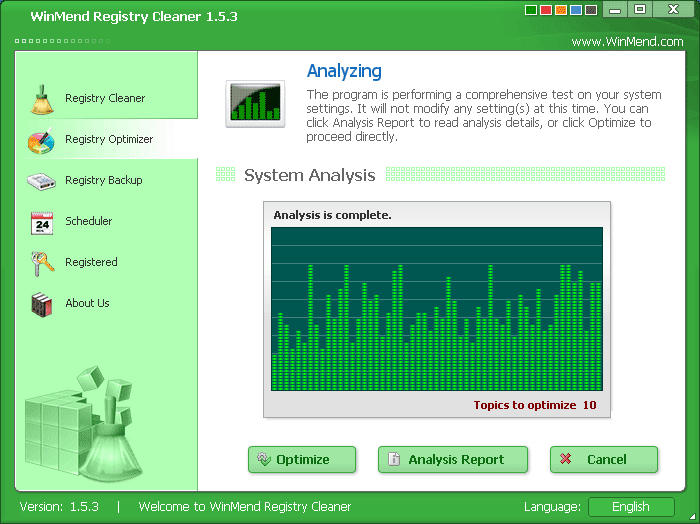Viewport: 700px width, 524px height.
Task: Open the Registry Backup section
Action: [107, 180]
